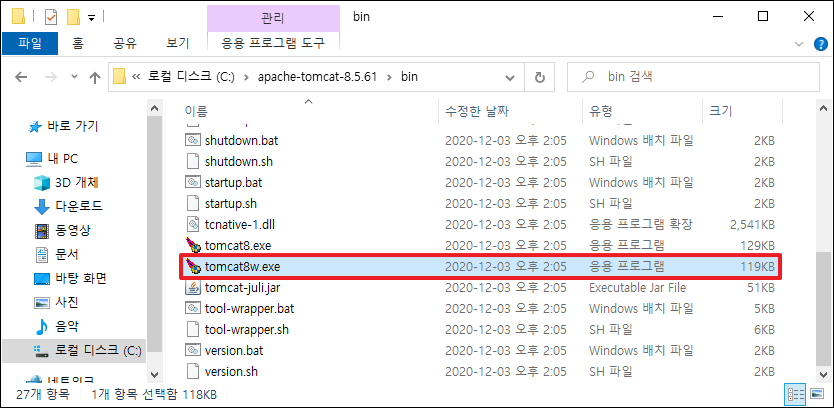The height and width of the screenshot is (408, 834).
Task: Open the 보기 ribbon tab
Action: click(178, 43)
